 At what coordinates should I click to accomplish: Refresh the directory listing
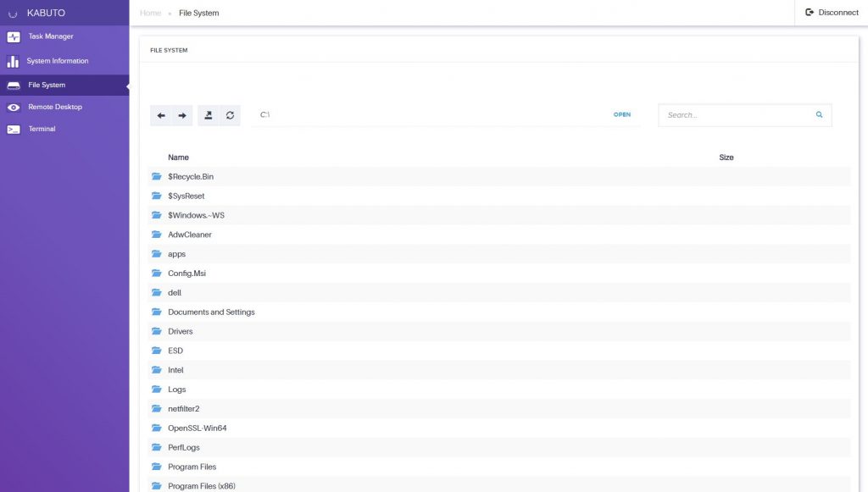pos(230,115)
